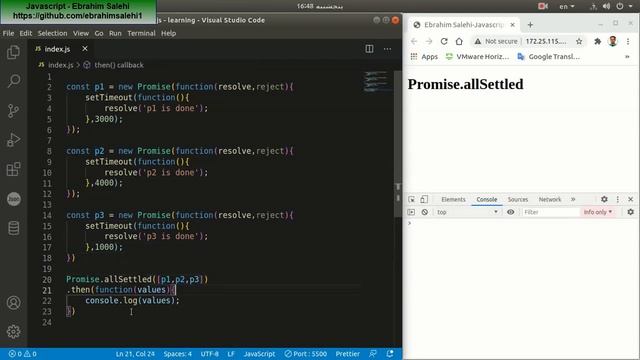Open the editor More Actions menu
The width and height of the screenshot is (640, 360).
tap(387, 49)
